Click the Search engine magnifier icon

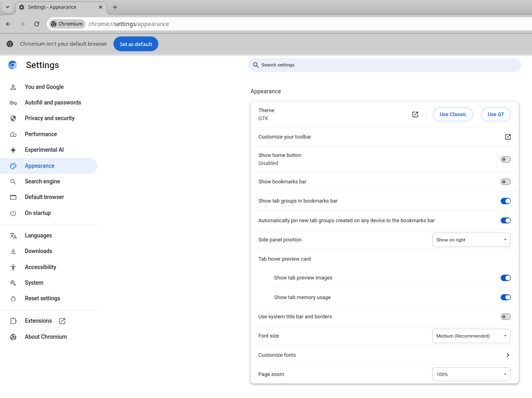(13, 181)
